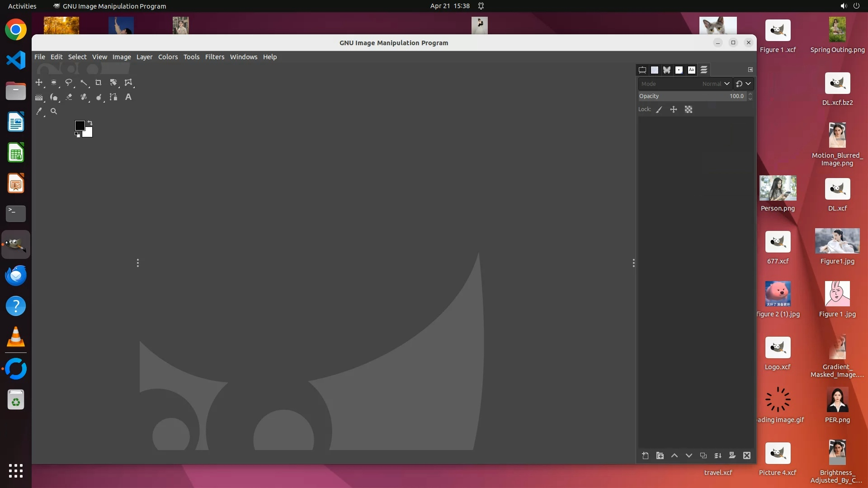Select the Fuzzy Select magic wand tool
The image size is (868, 488).
pos(84,83)
